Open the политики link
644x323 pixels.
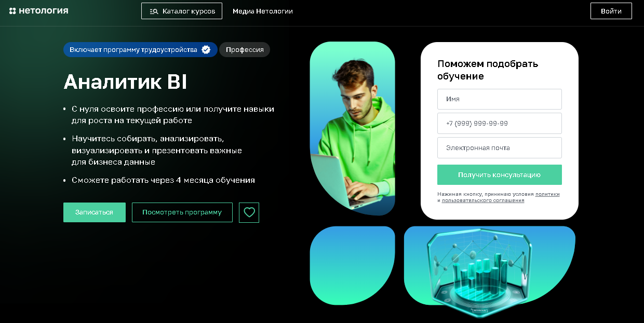tap(547, 194)
